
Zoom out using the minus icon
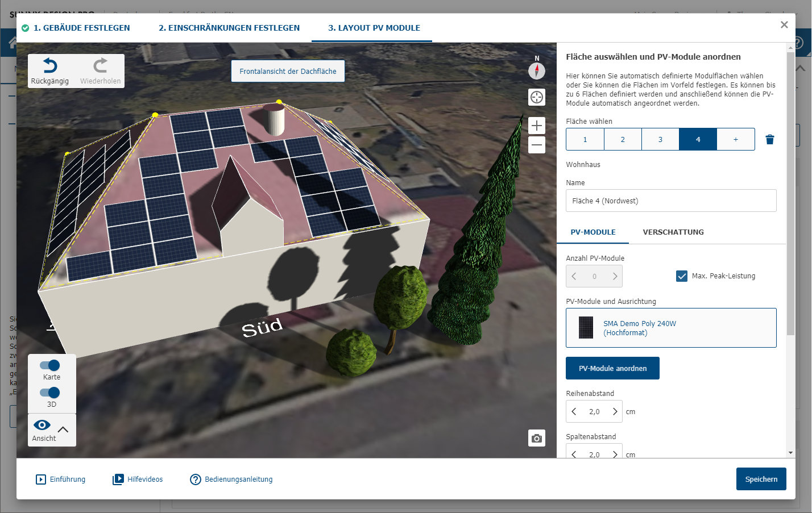[536, 145]
